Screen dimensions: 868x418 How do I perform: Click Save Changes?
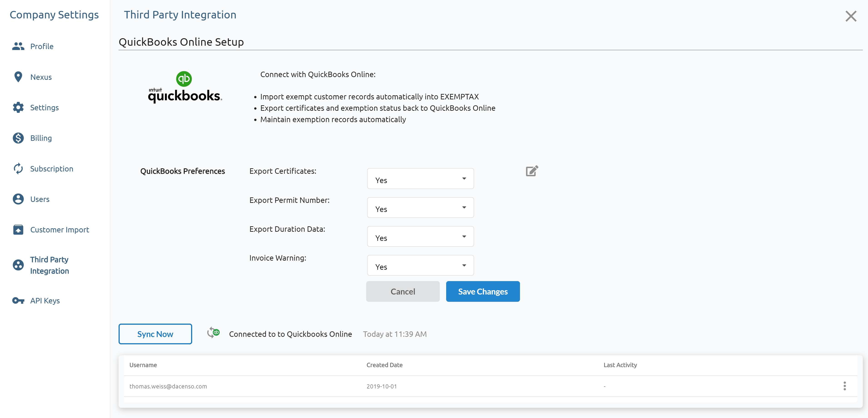click(482, 291)
